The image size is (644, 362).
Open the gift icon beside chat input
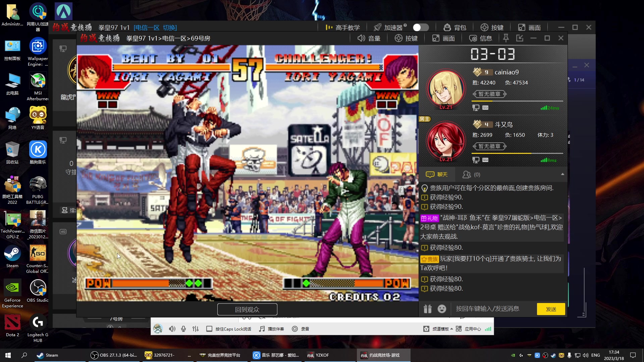coord(427,309)
